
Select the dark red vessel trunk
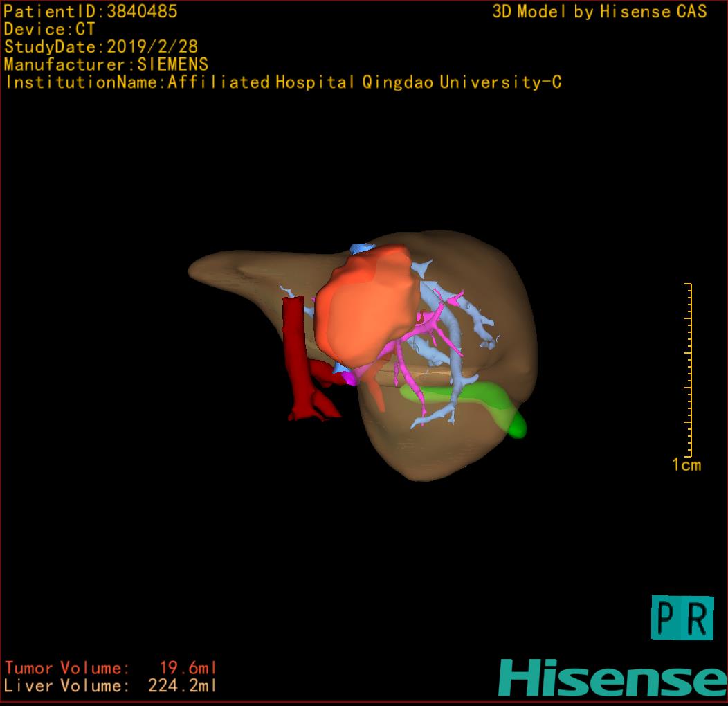point(294,346)
